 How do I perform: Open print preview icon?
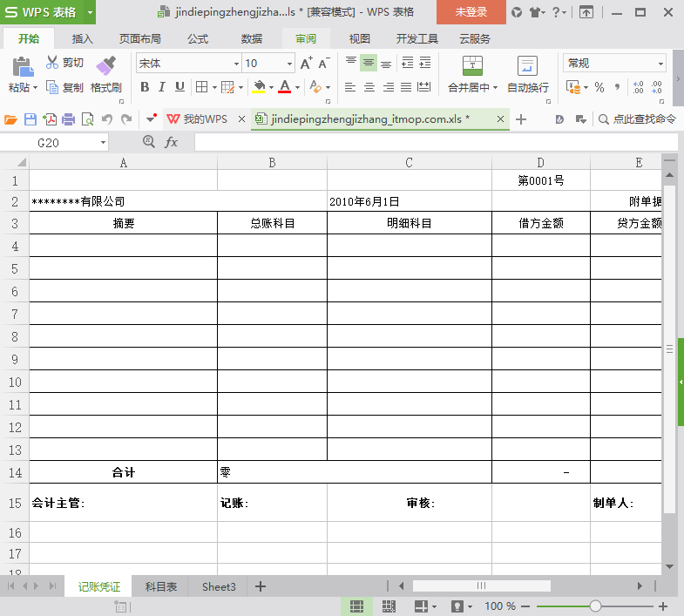coord(88,119)
